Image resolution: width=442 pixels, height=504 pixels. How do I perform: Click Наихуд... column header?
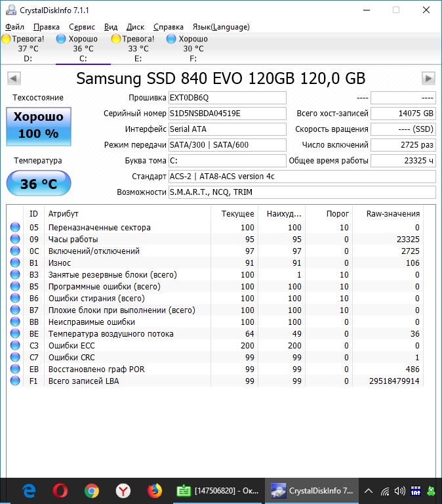pos(283,214)
